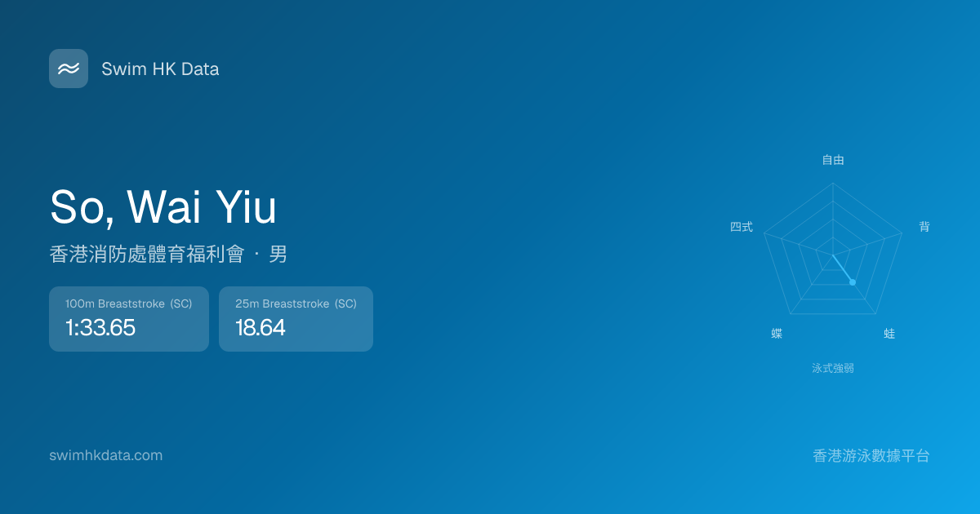Click the 背 backstroke axis label

tap(924, 227)
